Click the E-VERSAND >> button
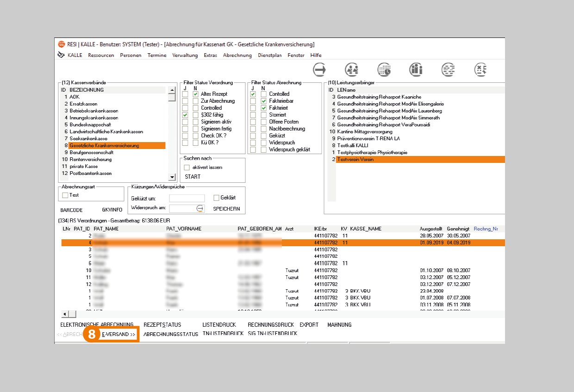574x392 pixels. click(119, 334)
